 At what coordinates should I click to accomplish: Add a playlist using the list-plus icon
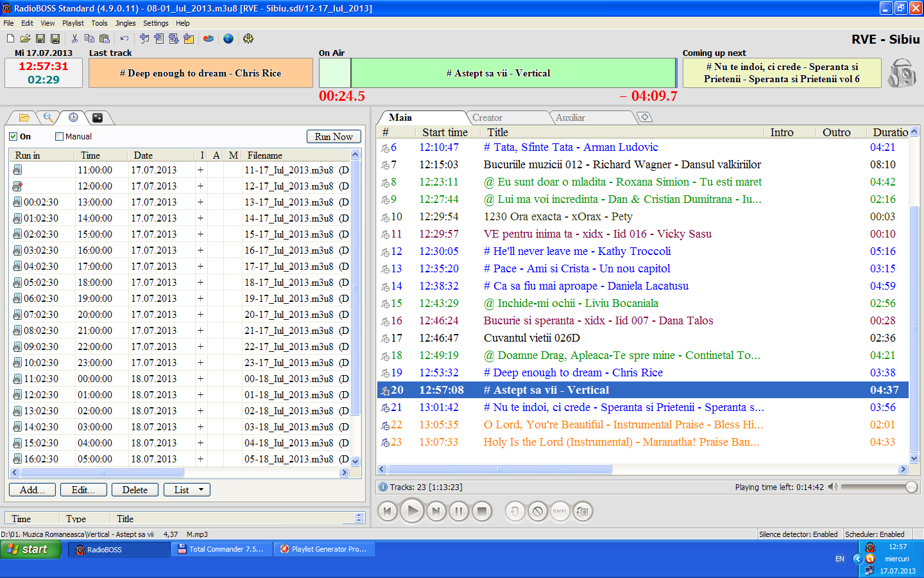click(x=159, y=39)
